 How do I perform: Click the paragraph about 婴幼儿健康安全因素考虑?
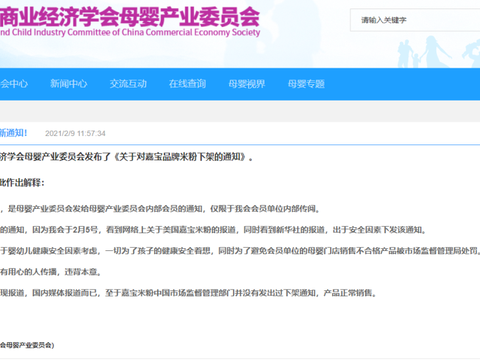click(x=240, y=251)
